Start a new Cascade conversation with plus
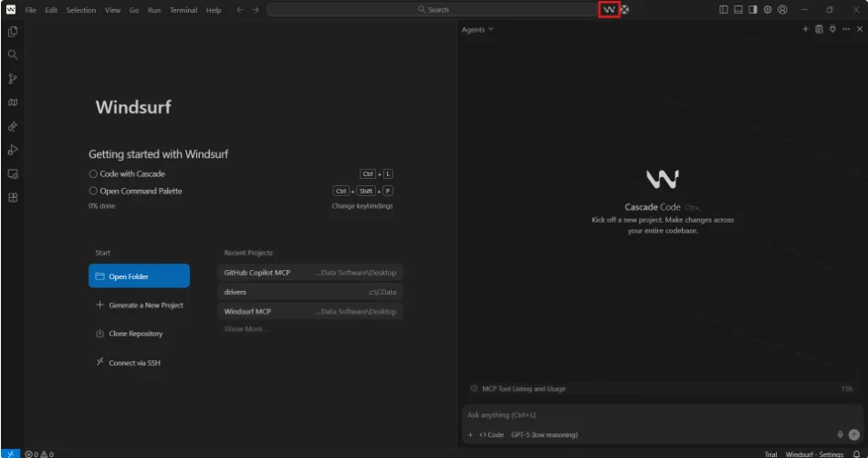Viewport: 868px width, 458px height. (x=805, y=29)
